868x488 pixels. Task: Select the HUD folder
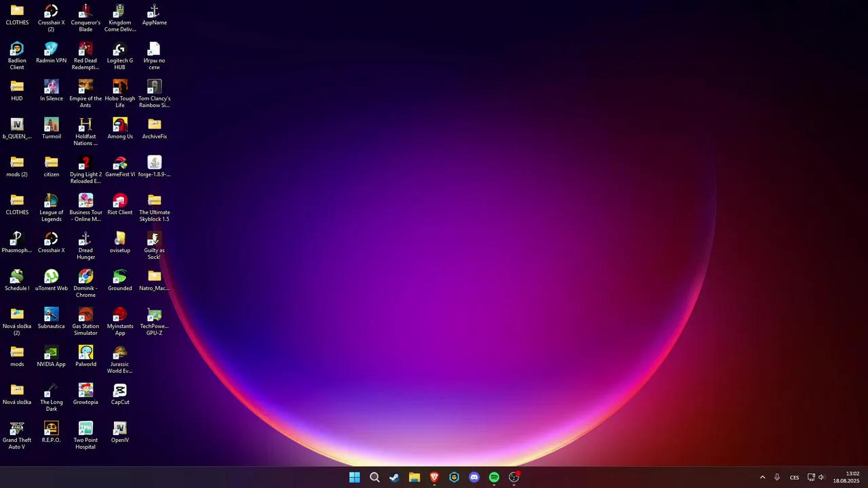(x=17, y=91)
